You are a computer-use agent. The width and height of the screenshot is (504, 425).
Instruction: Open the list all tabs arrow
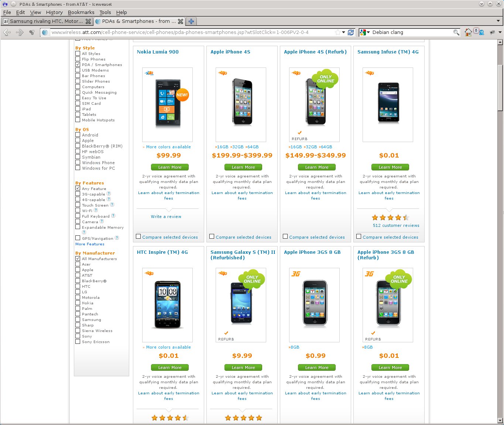498,21
